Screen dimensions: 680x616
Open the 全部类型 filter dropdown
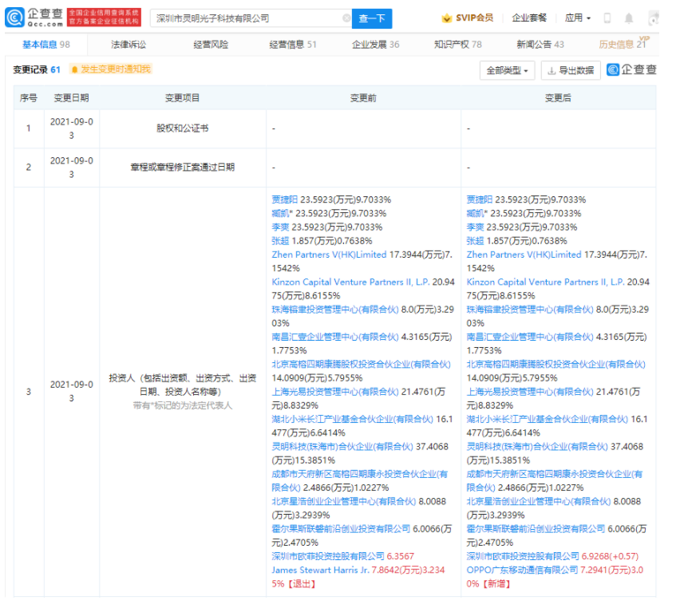point(508,71)
